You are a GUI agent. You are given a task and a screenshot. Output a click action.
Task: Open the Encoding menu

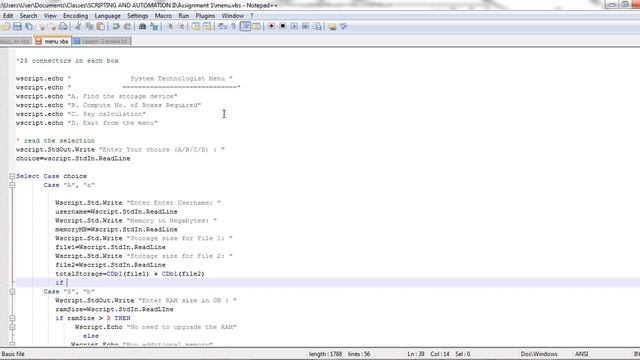pyautogui.click(x=75, y=16)
